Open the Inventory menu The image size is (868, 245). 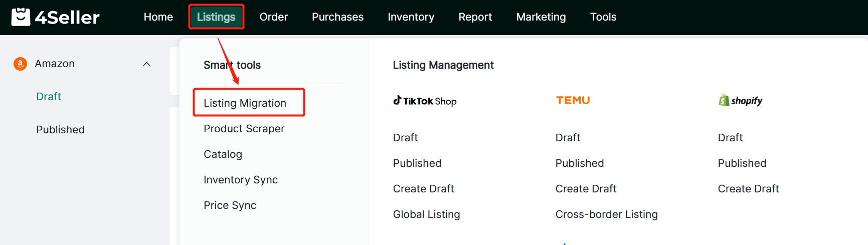tap(411, 17)
